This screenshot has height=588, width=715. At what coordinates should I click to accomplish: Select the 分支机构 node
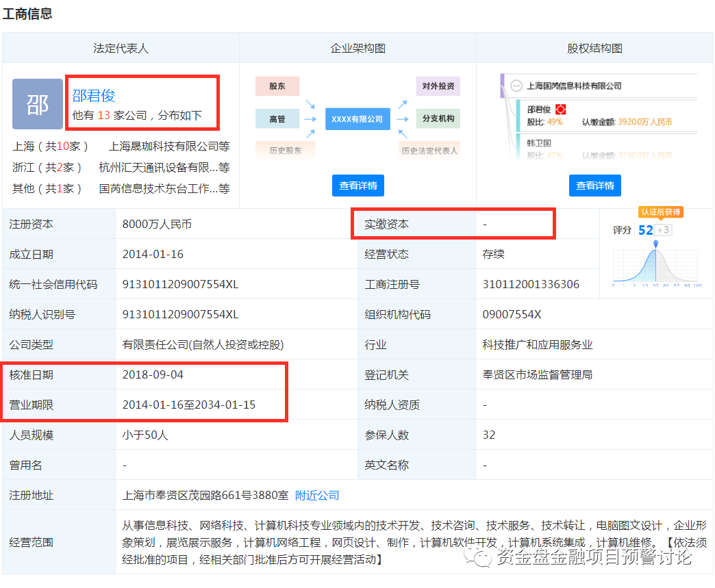440,118
